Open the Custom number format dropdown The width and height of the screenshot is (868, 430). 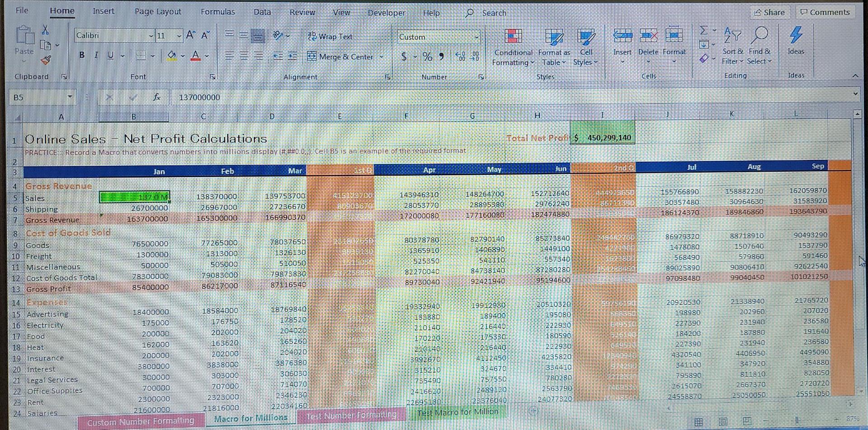pos(476,37)
